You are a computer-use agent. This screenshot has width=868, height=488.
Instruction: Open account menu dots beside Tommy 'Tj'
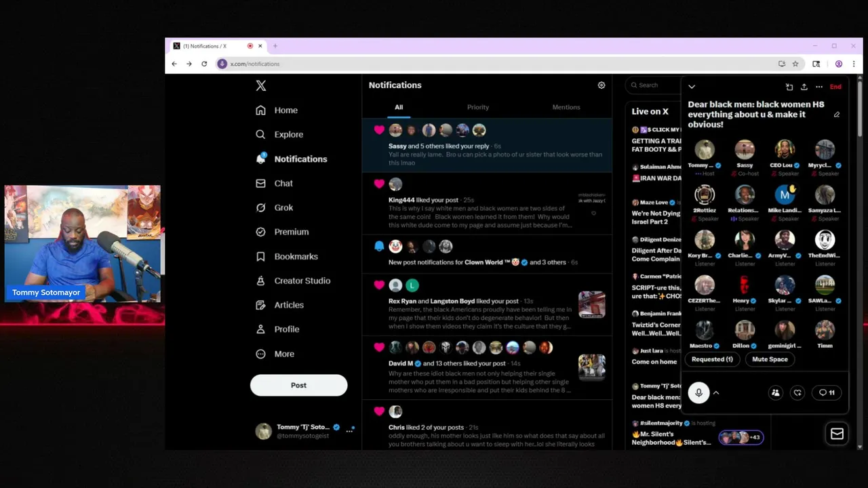[350, 430]
